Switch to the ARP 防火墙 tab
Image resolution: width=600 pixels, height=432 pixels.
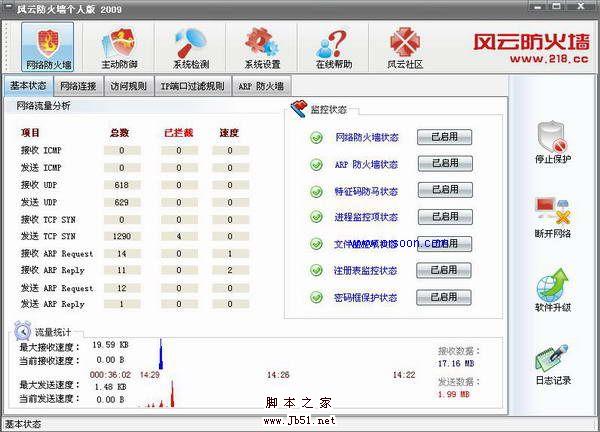[x=262, y=86]
